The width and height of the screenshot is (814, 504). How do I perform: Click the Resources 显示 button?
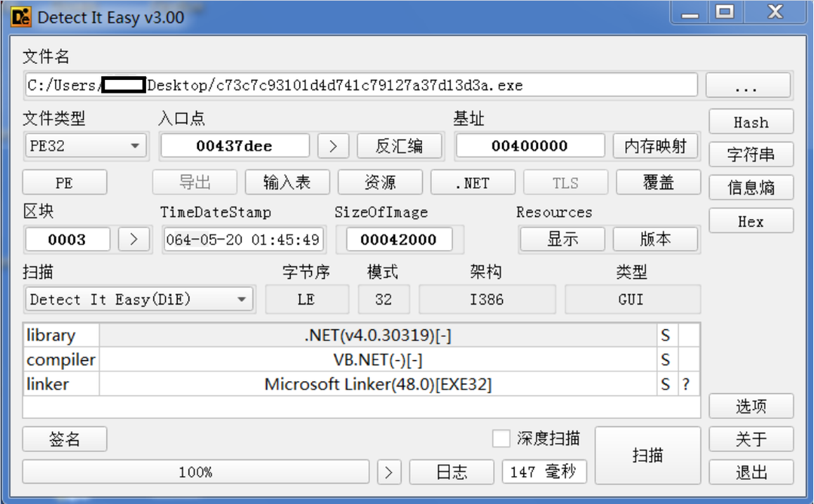tap(562, 240)
